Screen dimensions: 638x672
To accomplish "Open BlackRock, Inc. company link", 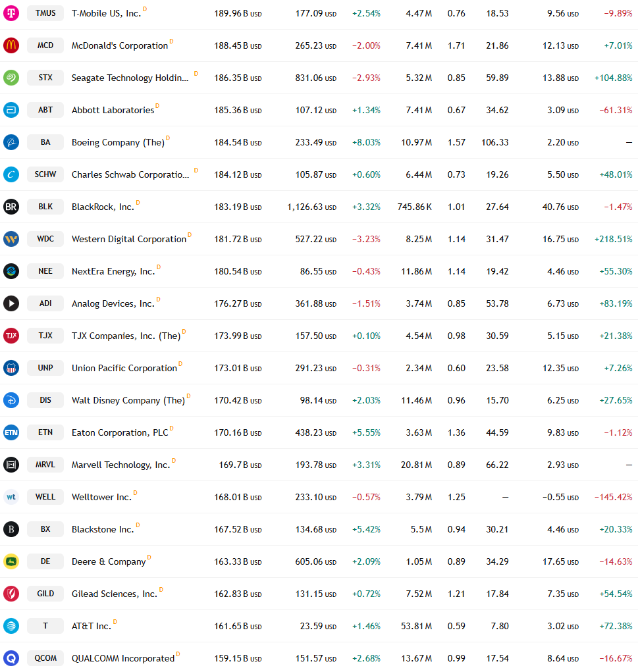I will pyautogui.click(x=103, y=207).
